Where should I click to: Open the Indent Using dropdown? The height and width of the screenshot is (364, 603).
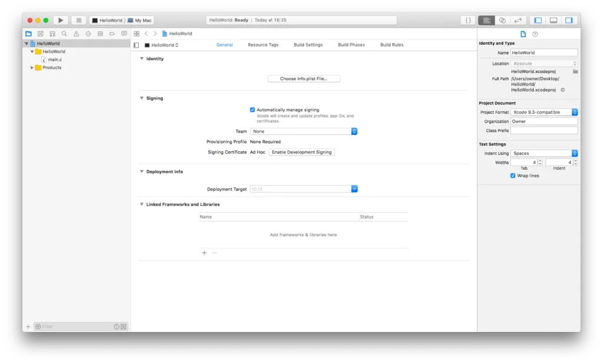click(x=544, y=153)
